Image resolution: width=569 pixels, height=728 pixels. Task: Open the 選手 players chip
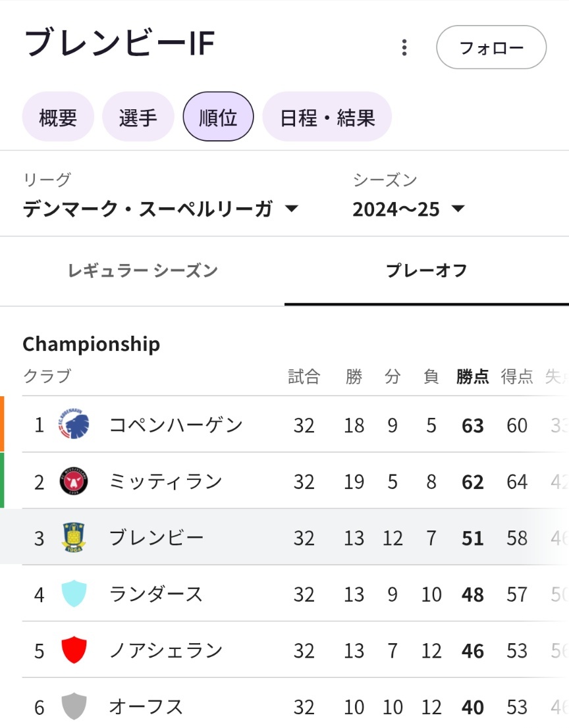[x=138, y=117]
